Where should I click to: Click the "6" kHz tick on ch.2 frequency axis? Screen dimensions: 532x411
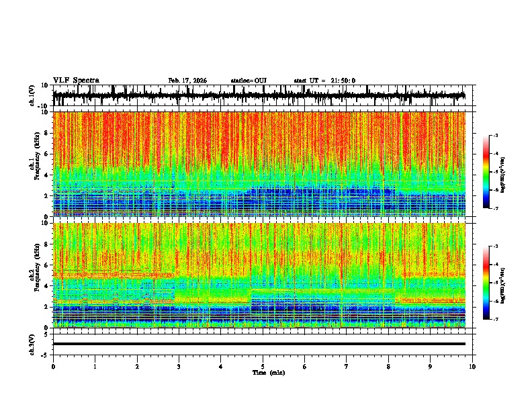pos(47,265)
